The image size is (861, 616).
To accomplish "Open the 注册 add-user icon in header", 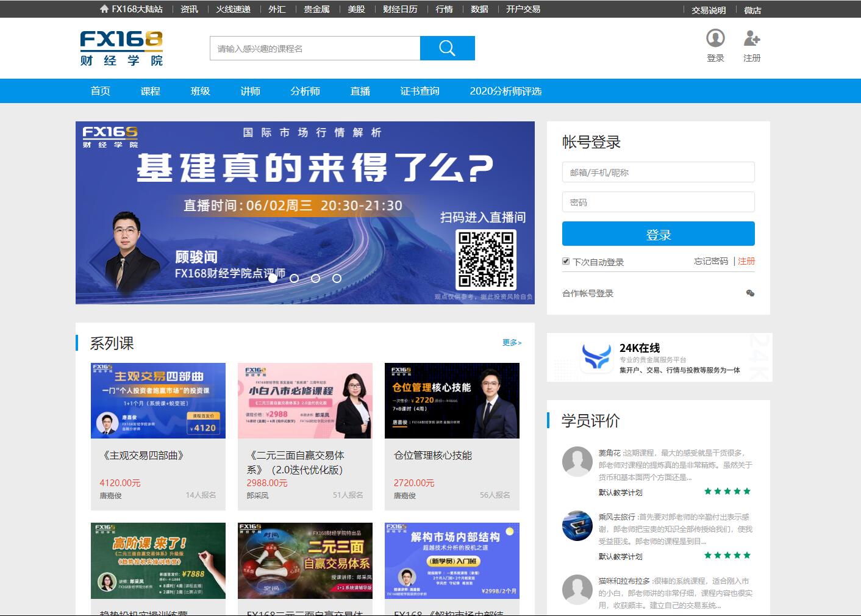I will (x=752, y=38).
